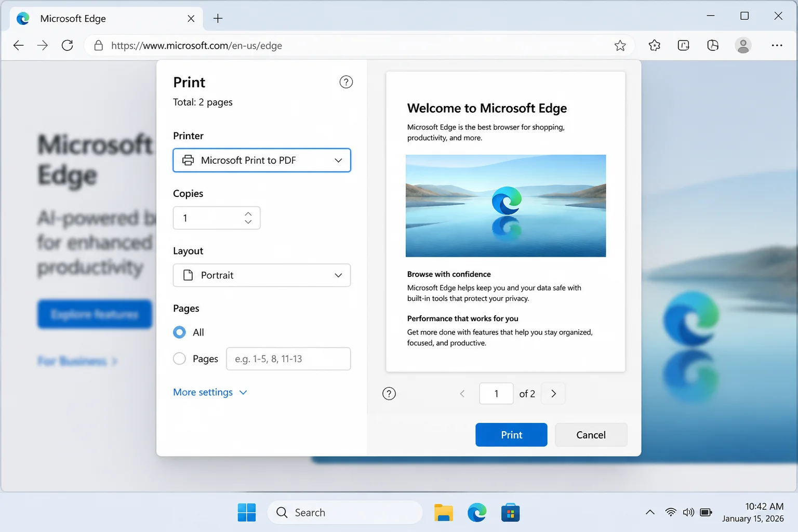Click the page range field e.g. 1-5, 8, 11-13

pyautogui.click(x=288, y=358)
